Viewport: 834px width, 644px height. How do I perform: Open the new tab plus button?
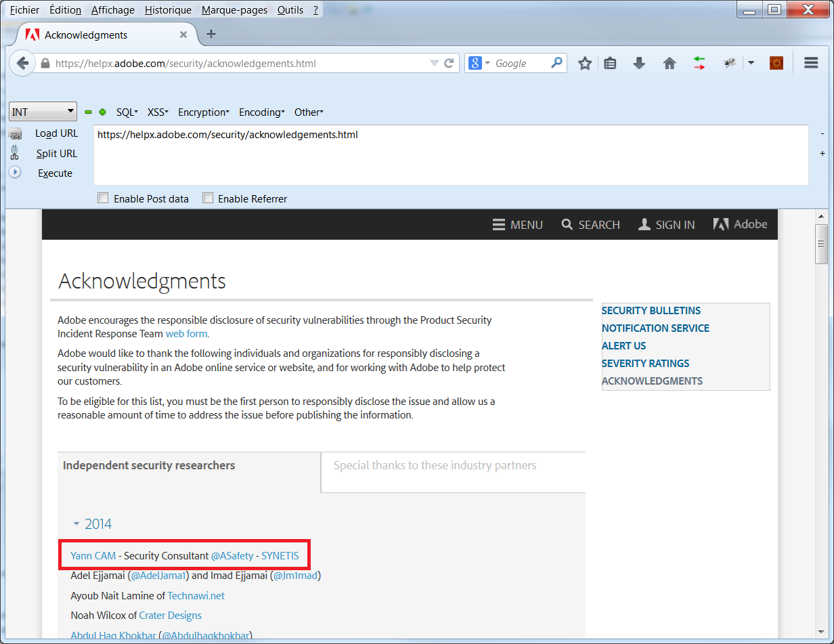click(211, 35)
